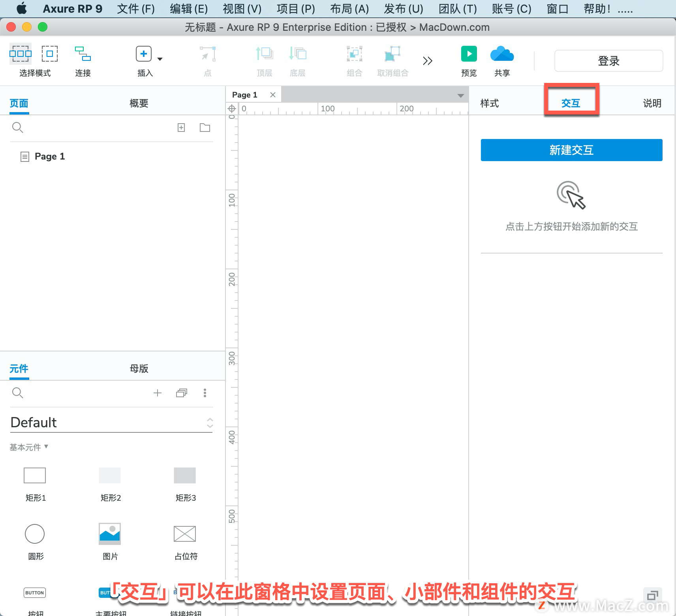Open the canvas tab list dropdown
This screenshot has height=616, width=676.
(460, 96)
